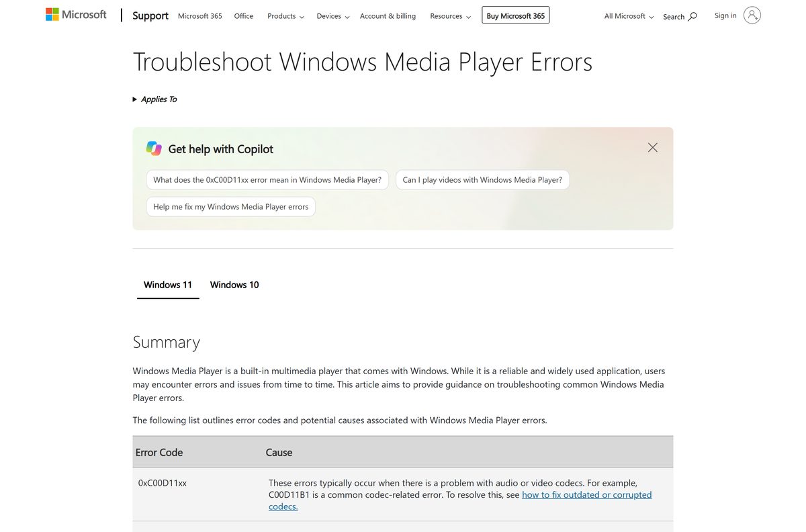Open Search in the header

pos(680,16)
